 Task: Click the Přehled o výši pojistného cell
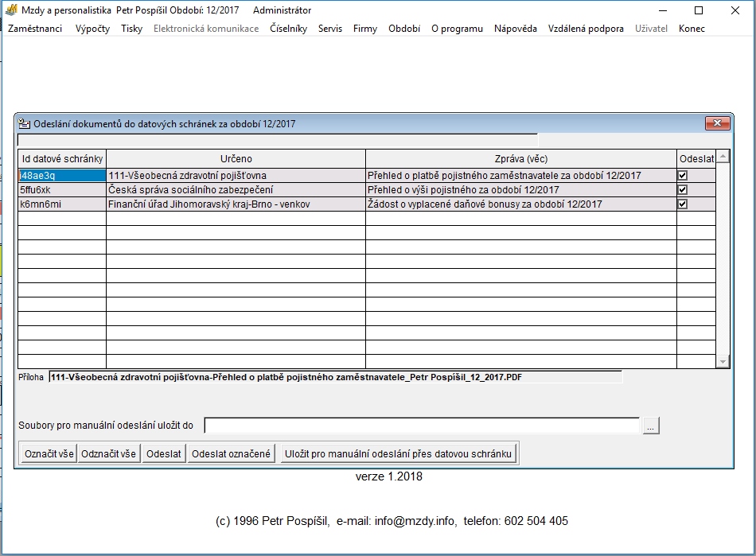pos(521,190)
